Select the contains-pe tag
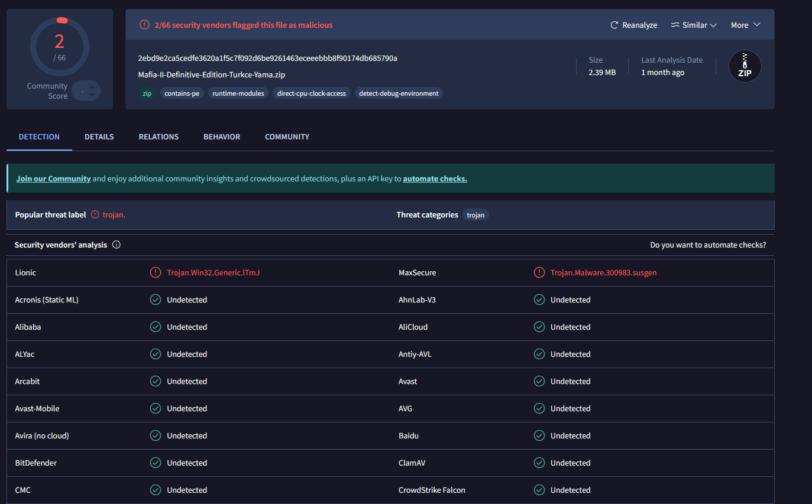 coord(182,93)
